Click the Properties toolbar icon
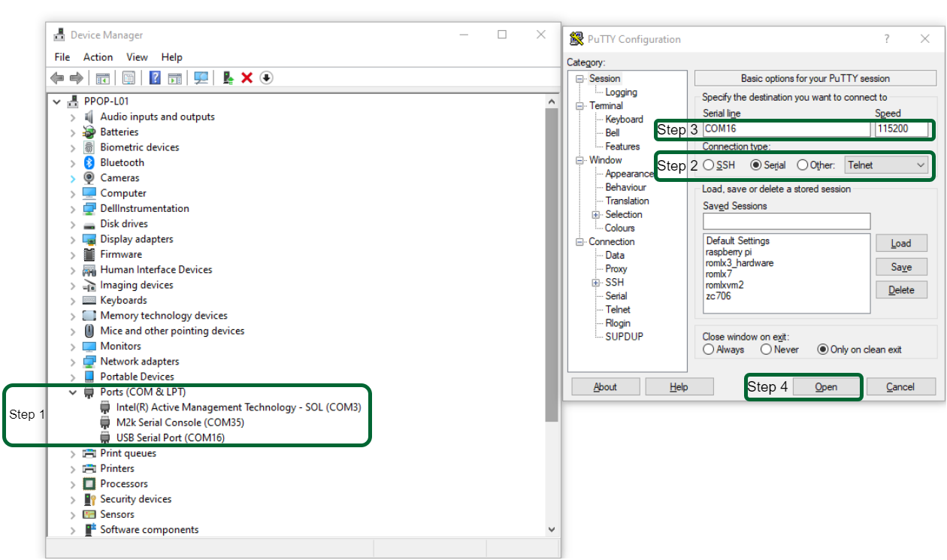This screenshot has width=947, height=560. [129, 78]
